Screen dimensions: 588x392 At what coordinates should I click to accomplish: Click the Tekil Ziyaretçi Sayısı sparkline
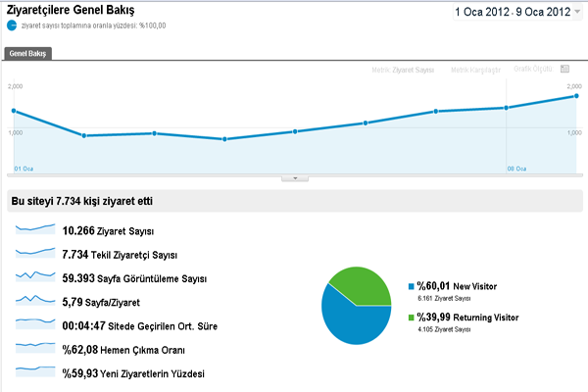pyautogui.click(x=35, y=253)
